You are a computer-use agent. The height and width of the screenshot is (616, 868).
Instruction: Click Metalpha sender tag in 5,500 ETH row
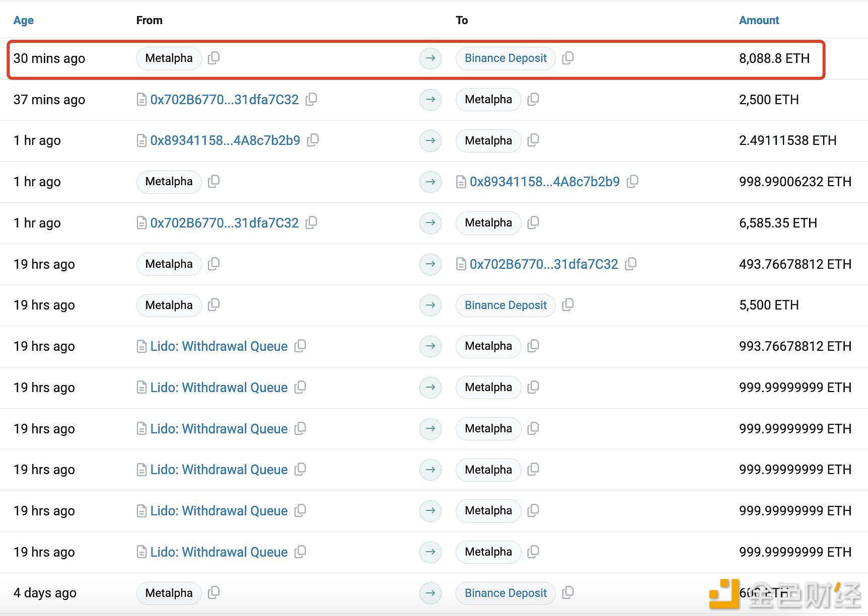pos(169,305)
